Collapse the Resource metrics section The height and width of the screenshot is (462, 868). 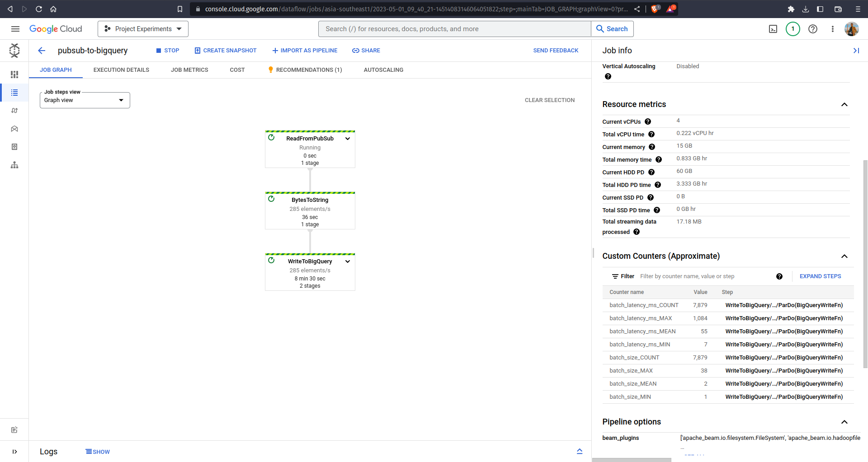click(x=844, y=104)
